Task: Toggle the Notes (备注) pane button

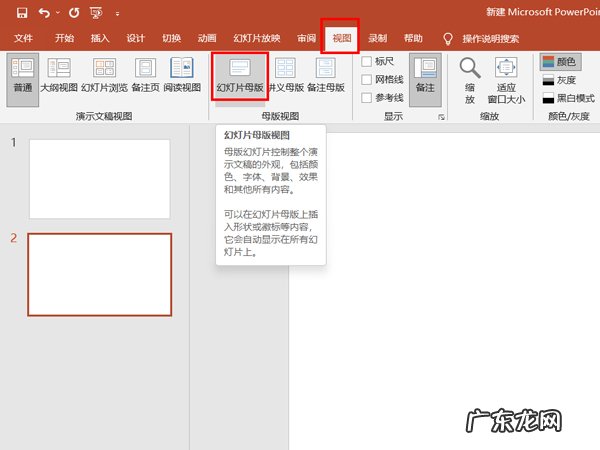Action: 424,76
